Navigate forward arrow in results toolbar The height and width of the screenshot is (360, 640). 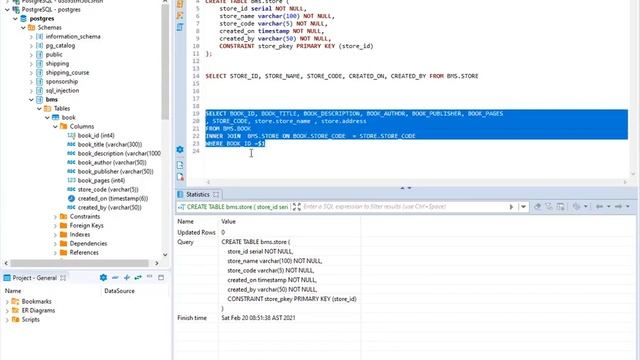pyautogui.click(x=618, y=207)
